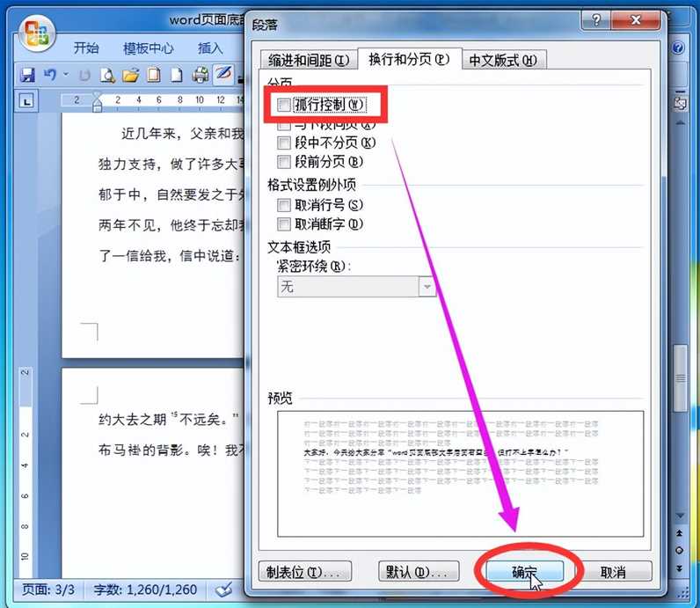Click the printer icon in toolbar
700x608 pixels.
coord(201,76)
